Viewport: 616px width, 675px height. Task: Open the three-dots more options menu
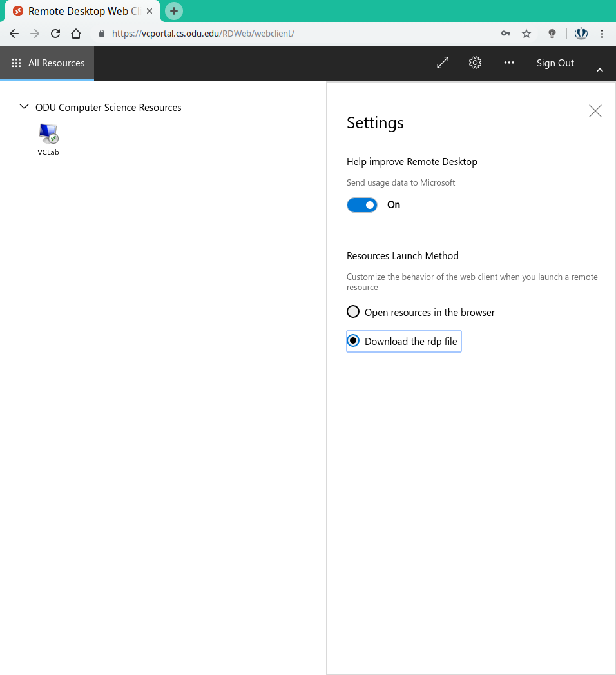coord(509,63)
